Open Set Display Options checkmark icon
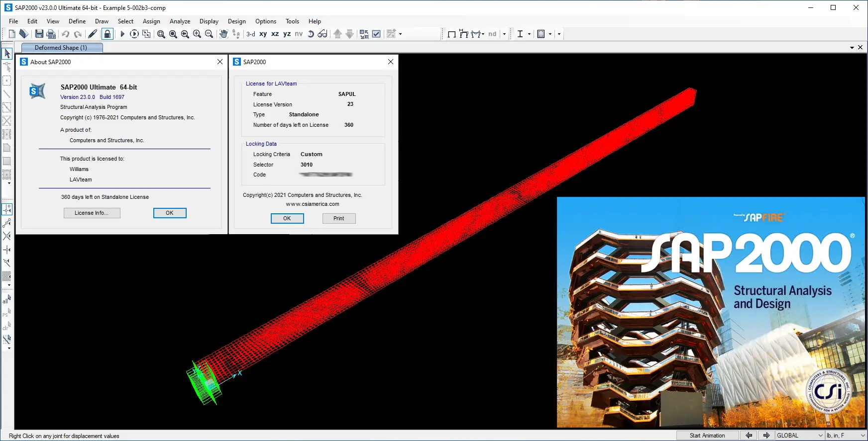Viewport: 868px width, 441px height. [377, 34]
